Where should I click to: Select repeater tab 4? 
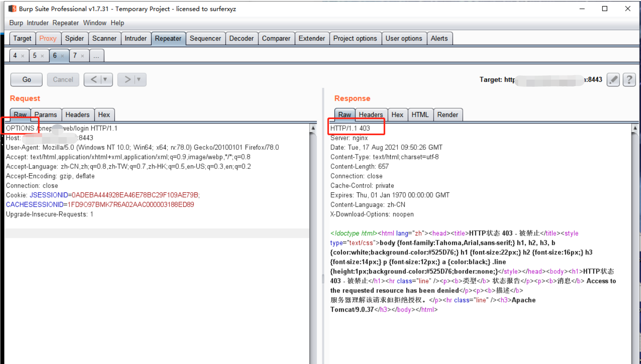tap(15, 55)
